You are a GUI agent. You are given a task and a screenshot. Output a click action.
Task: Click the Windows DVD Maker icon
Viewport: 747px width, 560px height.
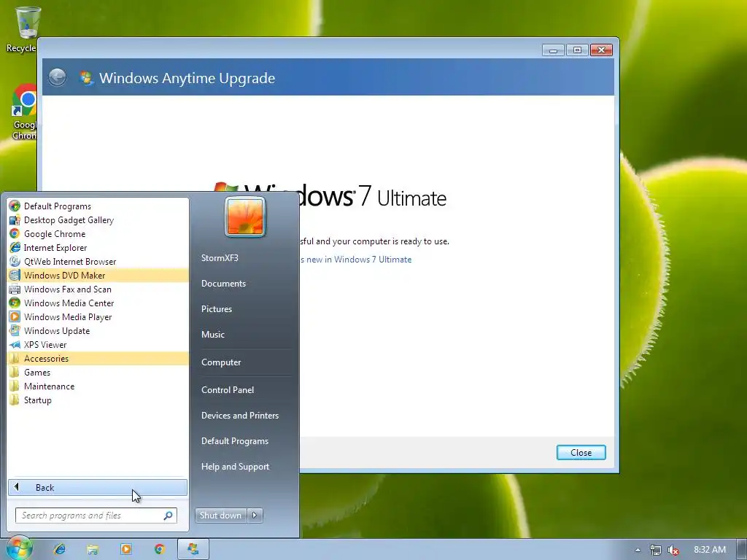[15, 275]
